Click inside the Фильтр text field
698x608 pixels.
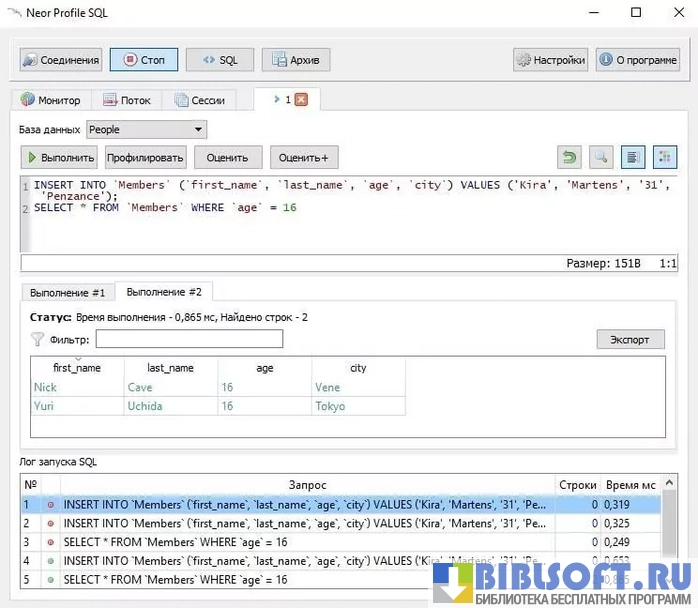tap(189, 339)
